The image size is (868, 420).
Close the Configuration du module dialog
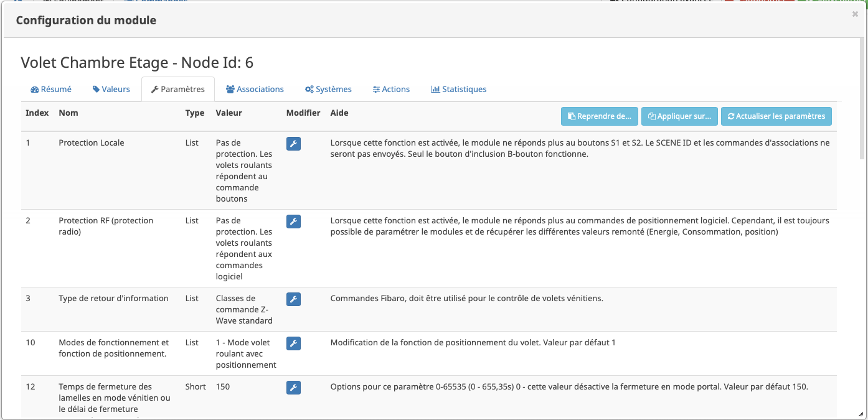point(855,14)
